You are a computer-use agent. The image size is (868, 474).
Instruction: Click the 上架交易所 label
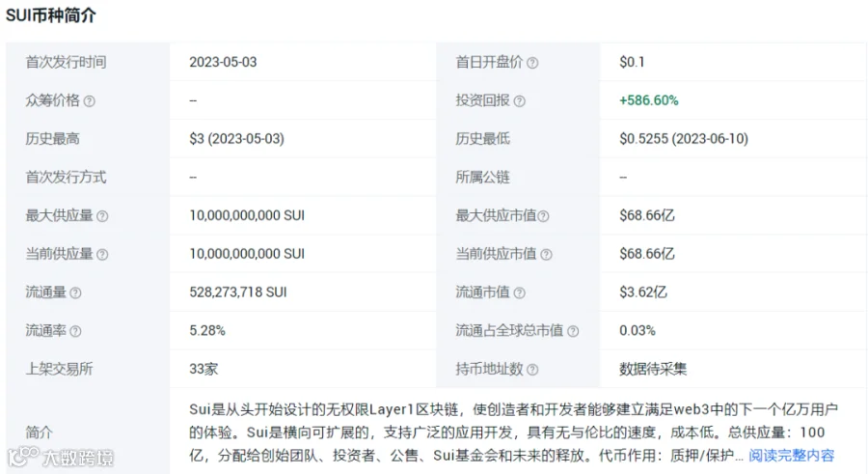point(59,369)
